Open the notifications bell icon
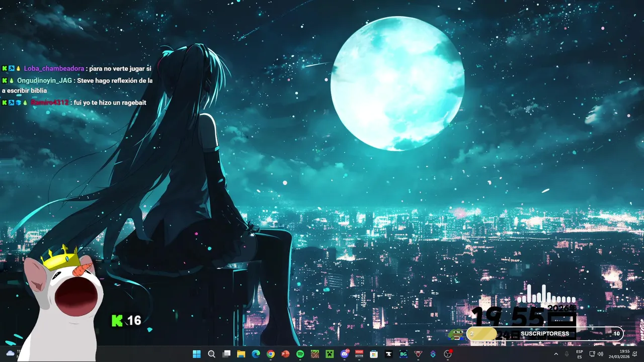644x362 pixels. pyautogui.click(x=635, y=354)
